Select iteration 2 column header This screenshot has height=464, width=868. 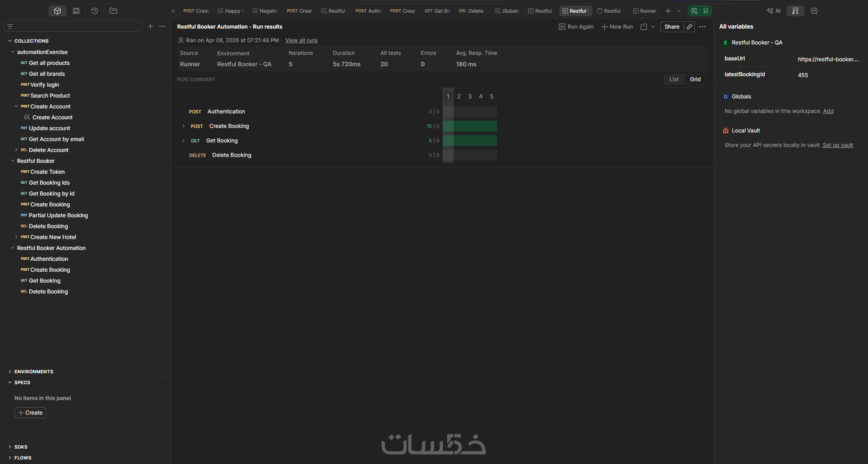point(459,97)
